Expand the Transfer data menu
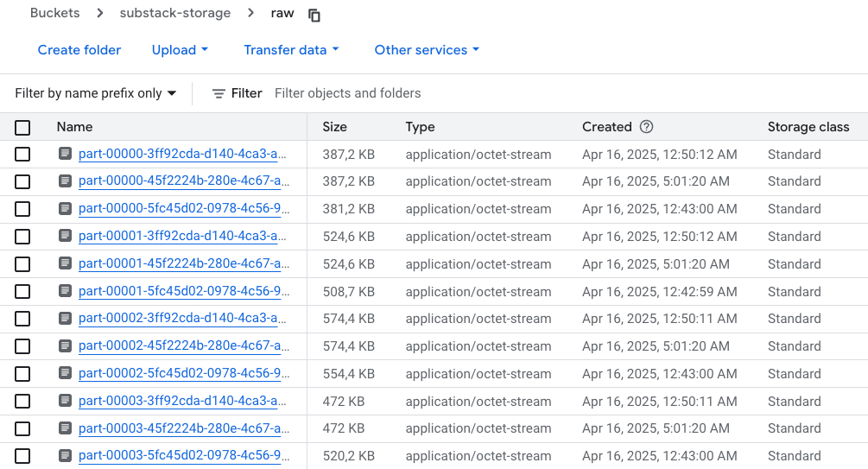 coord(291,50)
